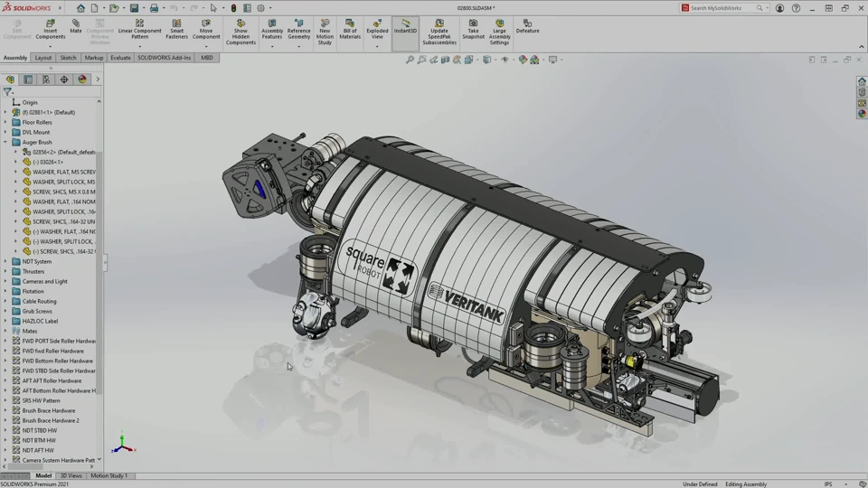
Task: Open the Home welcome icon in title bar
Action: pyautogui.click(x=80, y=8)
